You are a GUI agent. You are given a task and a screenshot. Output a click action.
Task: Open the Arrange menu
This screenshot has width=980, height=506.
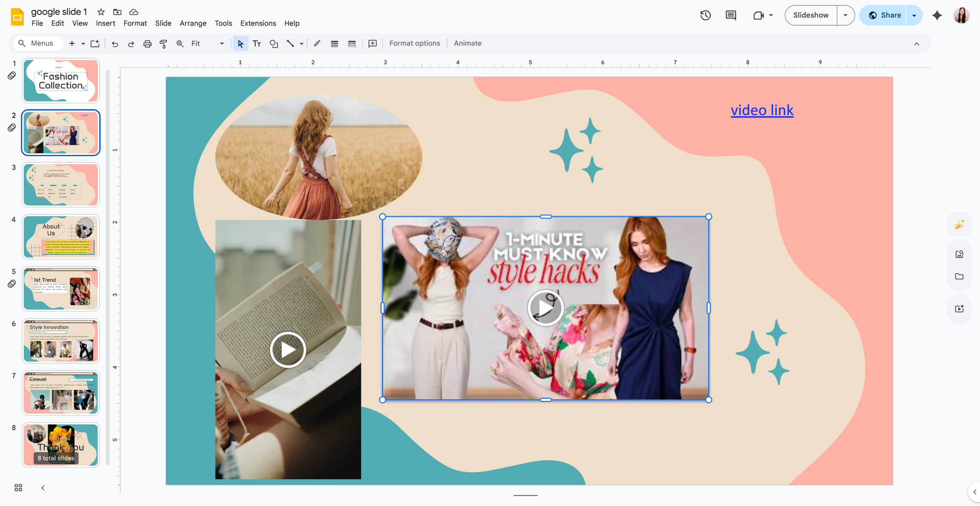[193, 23]
